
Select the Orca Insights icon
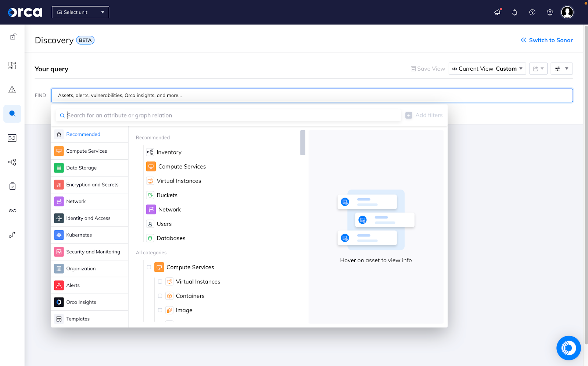pos(59,302)
